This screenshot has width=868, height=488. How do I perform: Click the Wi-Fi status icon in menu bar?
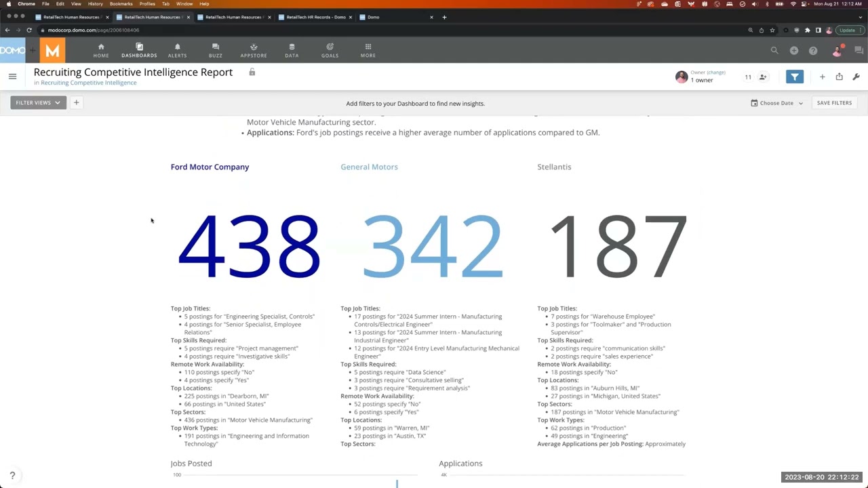(793, 4)
